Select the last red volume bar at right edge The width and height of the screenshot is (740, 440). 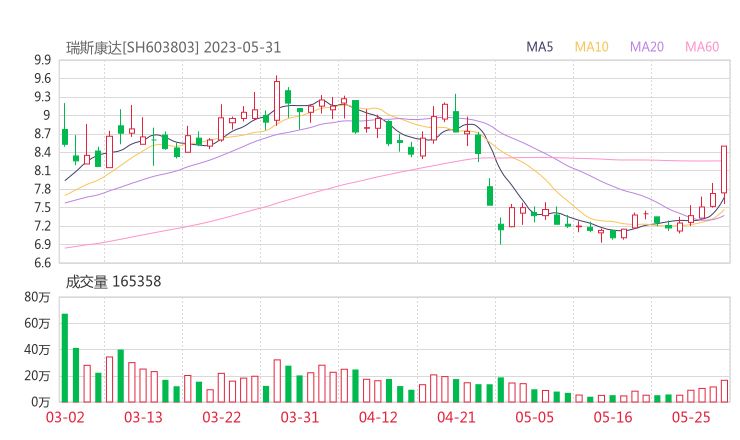point(724,391)
